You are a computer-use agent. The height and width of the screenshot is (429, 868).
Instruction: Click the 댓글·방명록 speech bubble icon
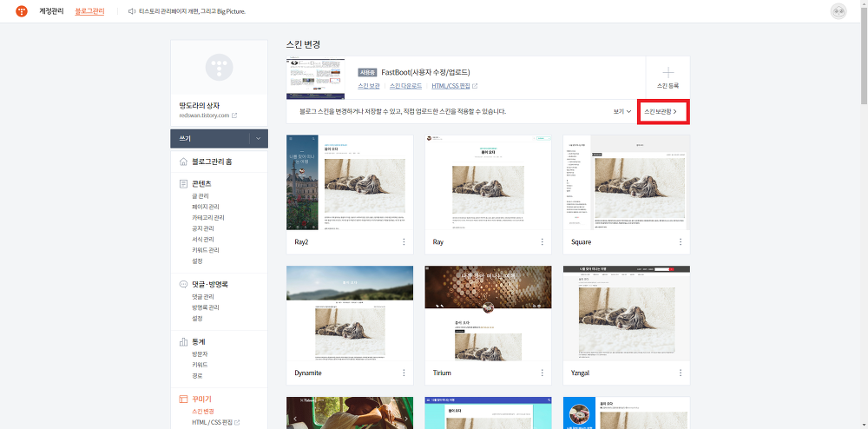(x=183, y=284)
